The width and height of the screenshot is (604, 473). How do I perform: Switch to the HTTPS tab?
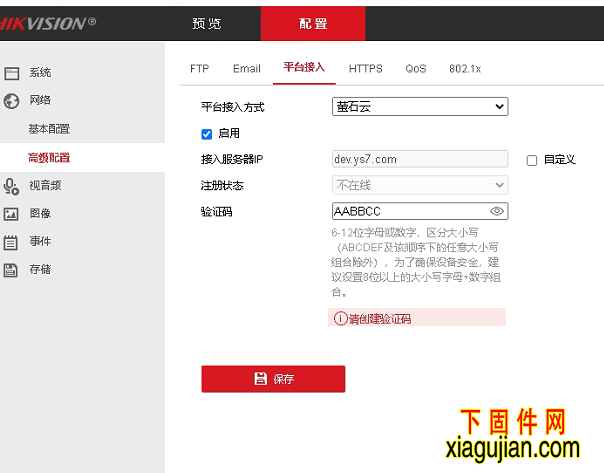point(366,69)
